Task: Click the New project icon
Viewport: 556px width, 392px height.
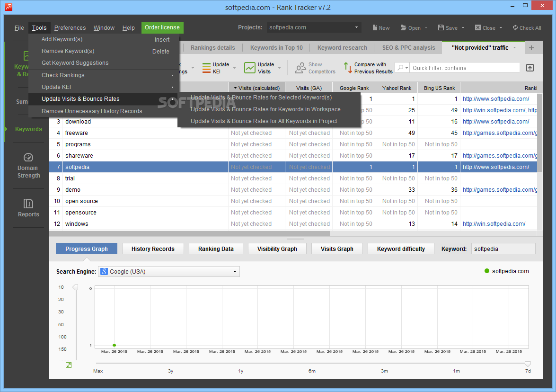Action: tap(375, 27)
